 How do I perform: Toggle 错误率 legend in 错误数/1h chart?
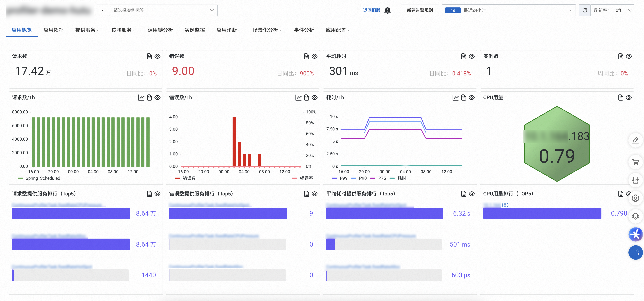point(303,178)
